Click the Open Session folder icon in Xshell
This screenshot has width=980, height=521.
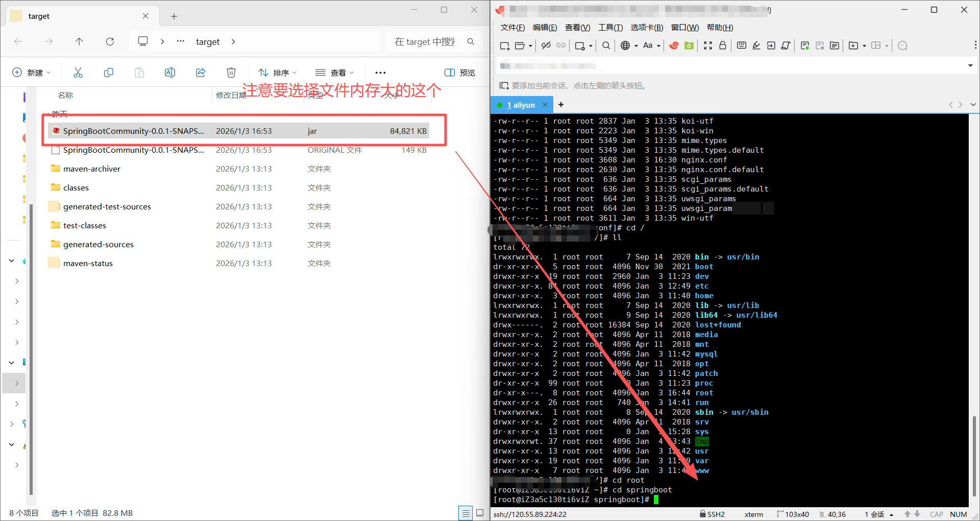tap(520, 45)
